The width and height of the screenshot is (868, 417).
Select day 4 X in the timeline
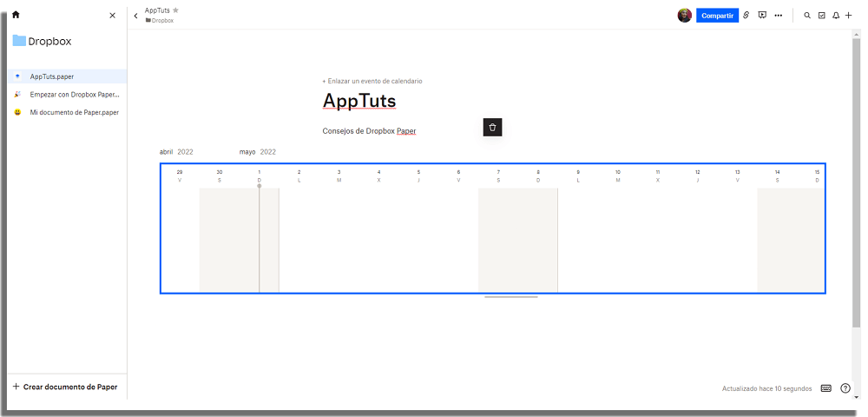pyautogui.click(x=378, y=176)
